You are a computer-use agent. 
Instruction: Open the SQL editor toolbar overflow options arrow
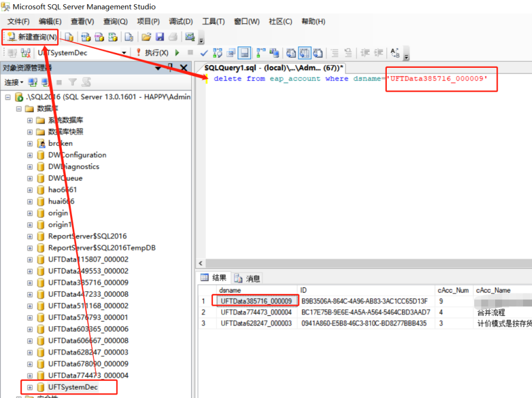coord(406,57)
